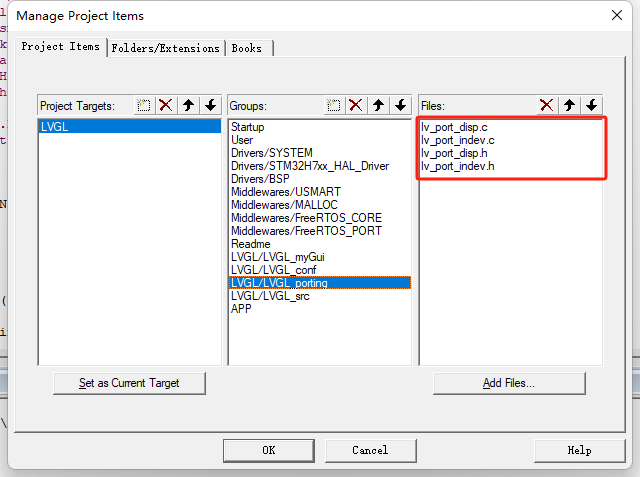Delete the selected group

[356, 106]
